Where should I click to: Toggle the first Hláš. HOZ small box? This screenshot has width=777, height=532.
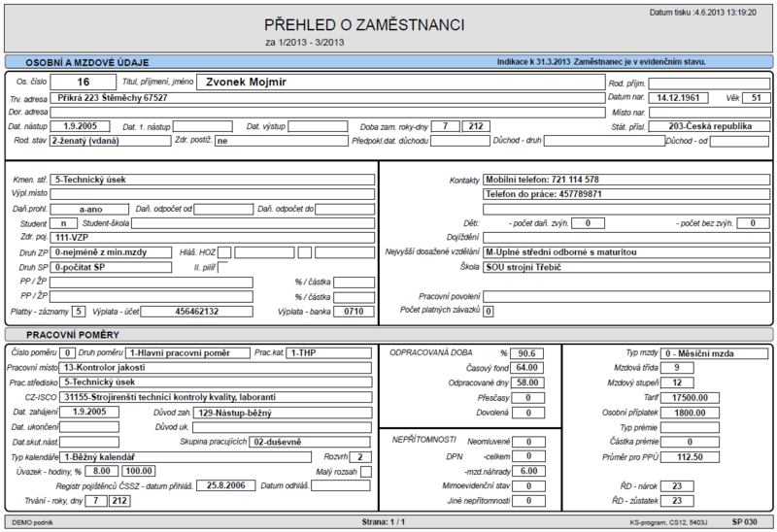point(224,252)
